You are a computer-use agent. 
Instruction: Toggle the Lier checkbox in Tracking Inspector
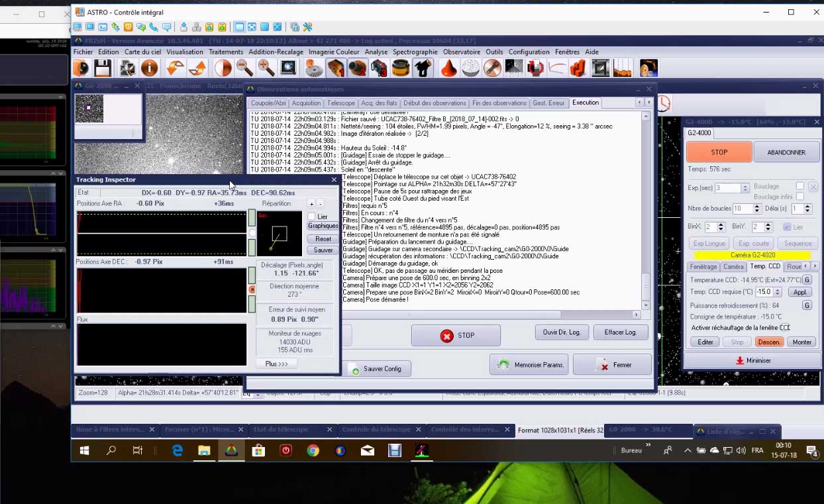pos(311,217)
